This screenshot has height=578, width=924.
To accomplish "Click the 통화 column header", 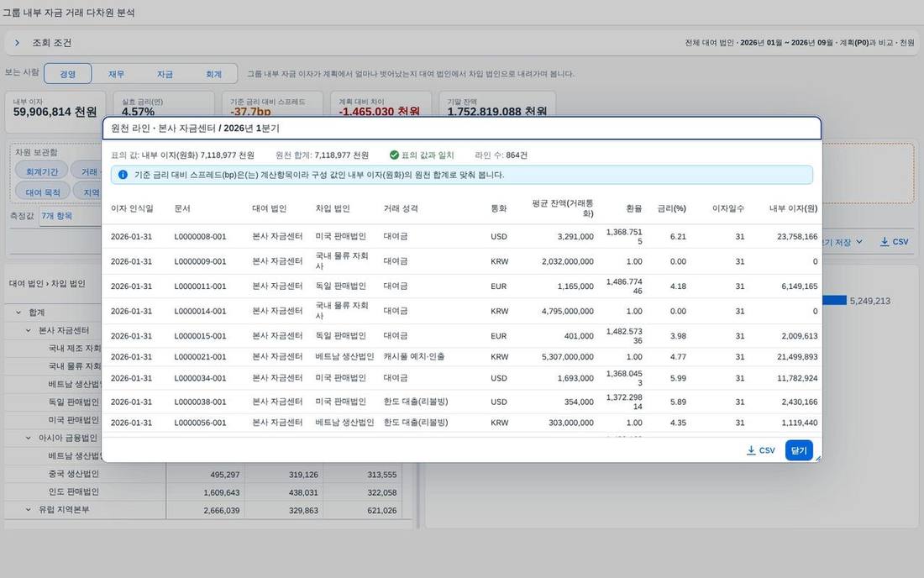I will (498, 208).
